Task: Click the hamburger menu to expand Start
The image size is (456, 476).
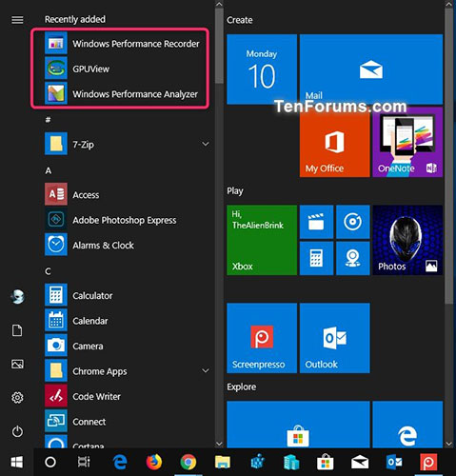Action: click(x=17, y=20)
